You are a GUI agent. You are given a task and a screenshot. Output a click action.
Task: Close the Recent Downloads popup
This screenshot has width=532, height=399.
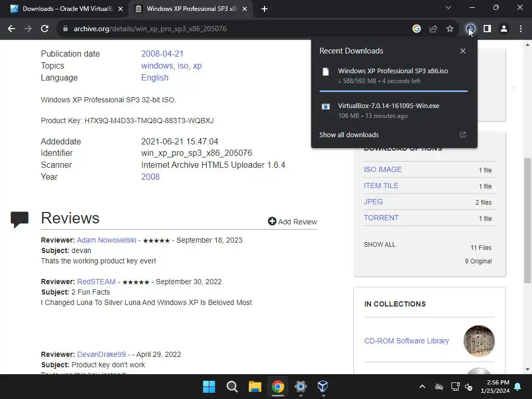click(463, 51)
